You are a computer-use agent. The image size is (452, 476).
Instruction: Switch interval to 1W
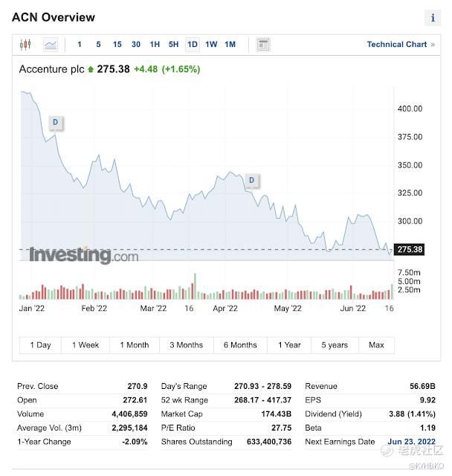pos(211,45)
